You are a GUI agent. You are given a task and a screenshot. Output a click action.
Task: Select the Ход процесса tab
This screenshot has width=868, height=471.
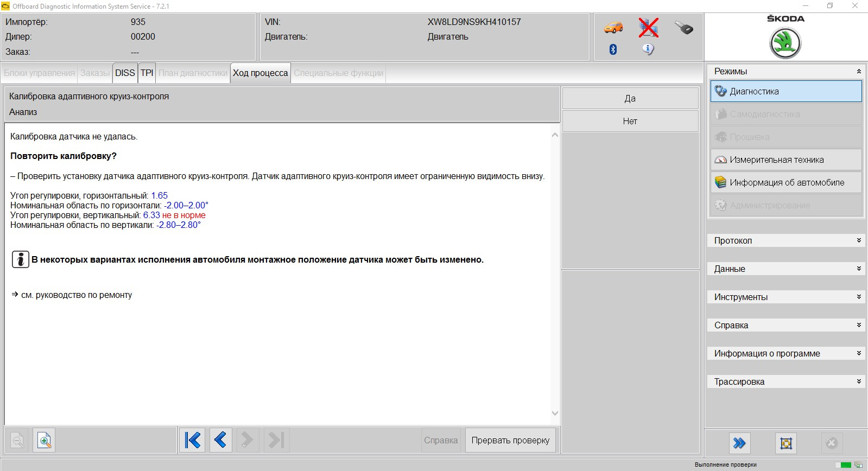(261, 73)
